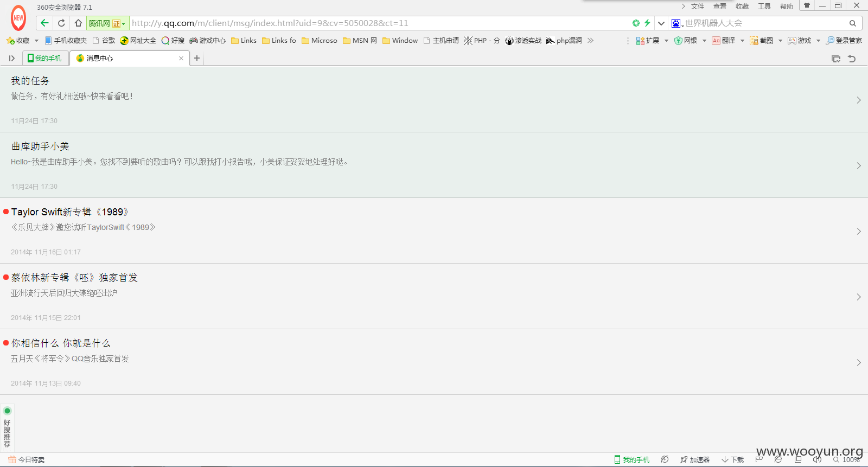Open php漏洞 bookmark
Screen dimensions: 868x467
pyautogui.click(x=564, y=41)
